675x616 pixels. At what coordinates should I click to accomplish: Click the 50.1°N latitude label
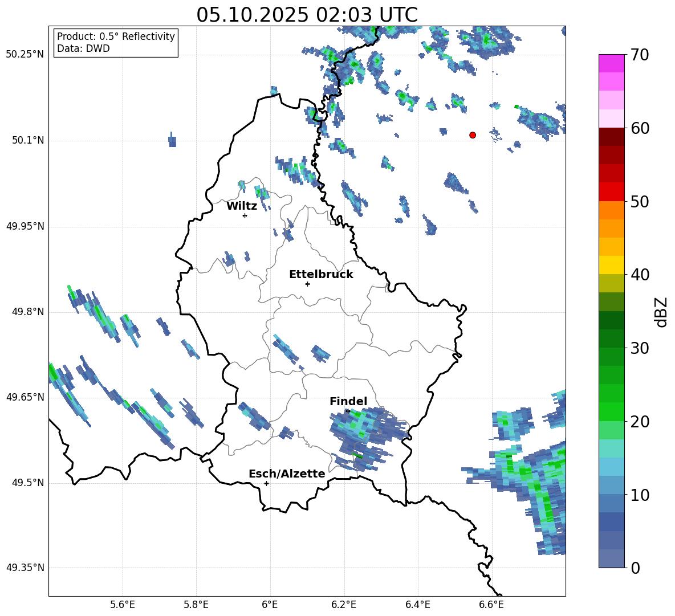tap(27, 141)
